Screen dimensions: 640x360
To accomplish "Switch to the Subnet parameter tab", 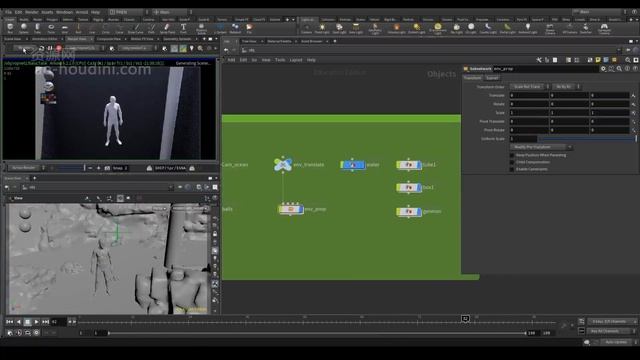I will pyautogui.click(x=492, y=78).
